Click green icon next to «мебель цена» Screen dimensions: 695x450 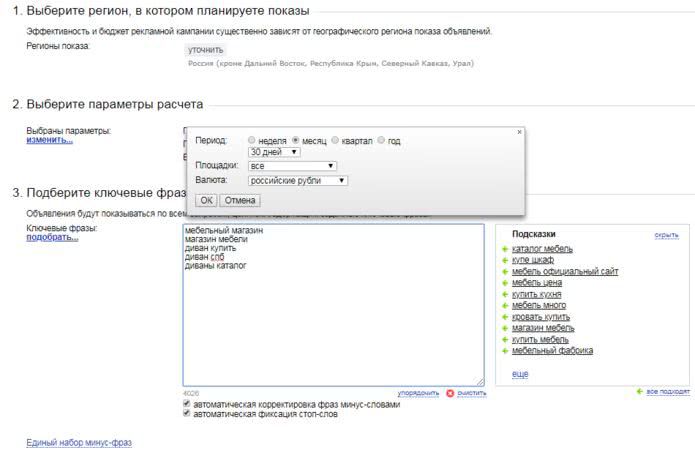503,283
